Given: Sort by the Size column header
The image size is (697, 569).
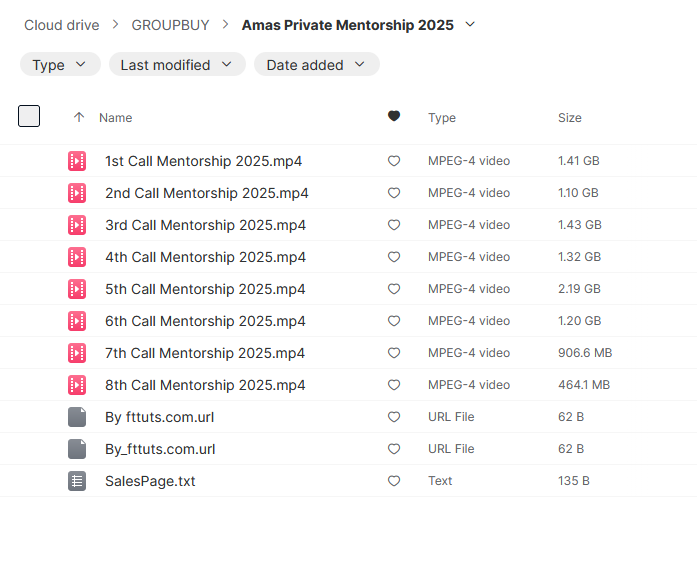Looking at the screenshot, I should click(x=569, y=118).
